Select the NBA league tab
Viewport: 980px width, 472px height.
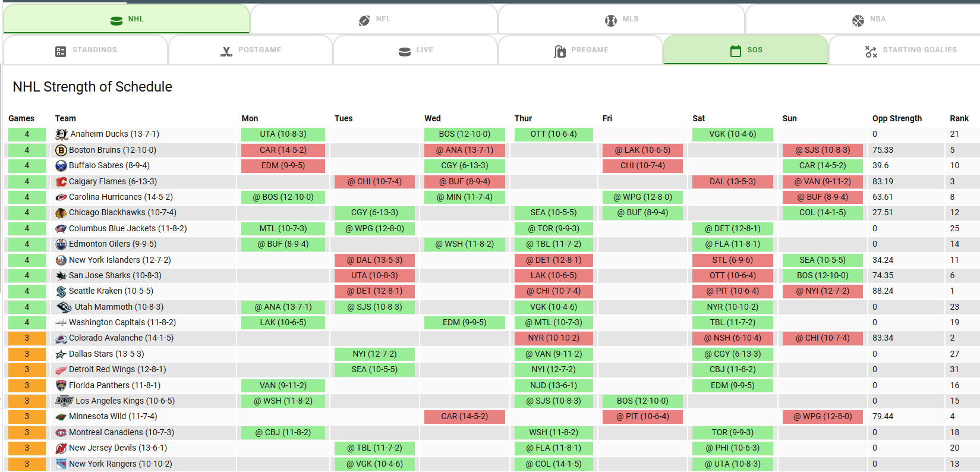click(x=869, y=20)
